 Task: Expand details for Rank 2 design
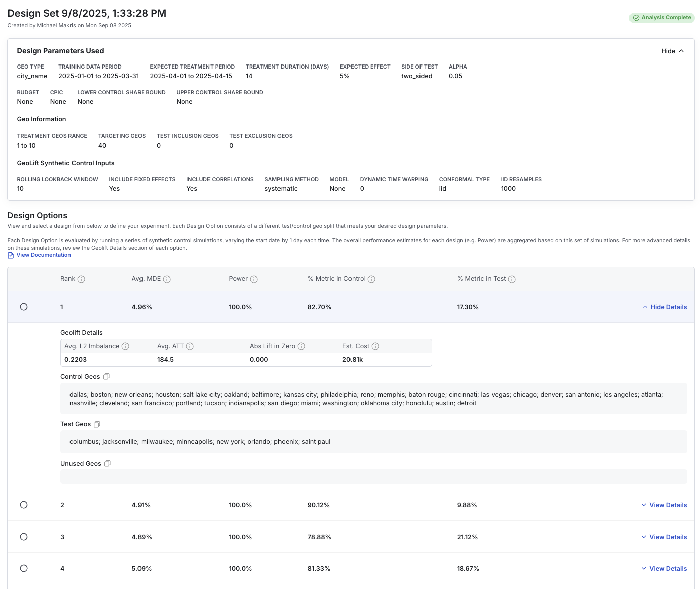664,504
